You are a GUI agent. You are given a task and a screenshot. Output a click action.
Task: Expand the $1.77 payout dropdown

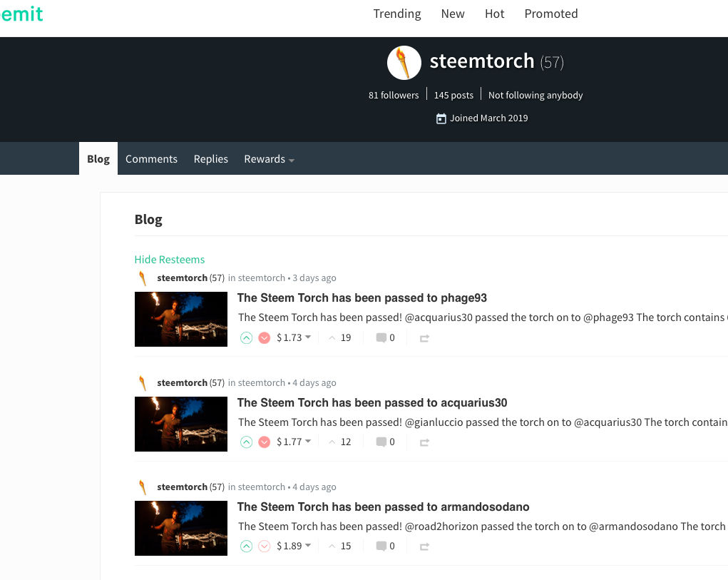[x=294, y=442]
